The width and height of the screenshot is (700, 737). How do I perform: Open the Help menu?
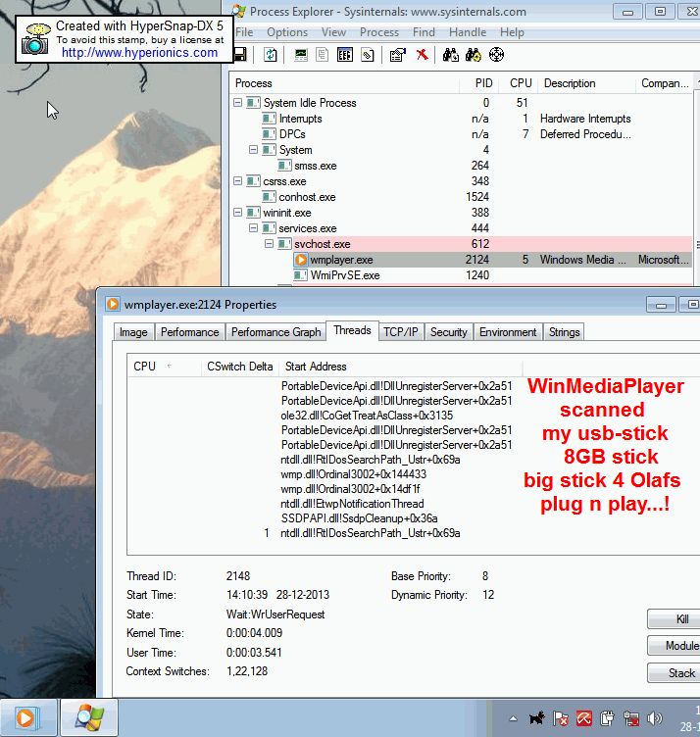(x=512, y=32)
